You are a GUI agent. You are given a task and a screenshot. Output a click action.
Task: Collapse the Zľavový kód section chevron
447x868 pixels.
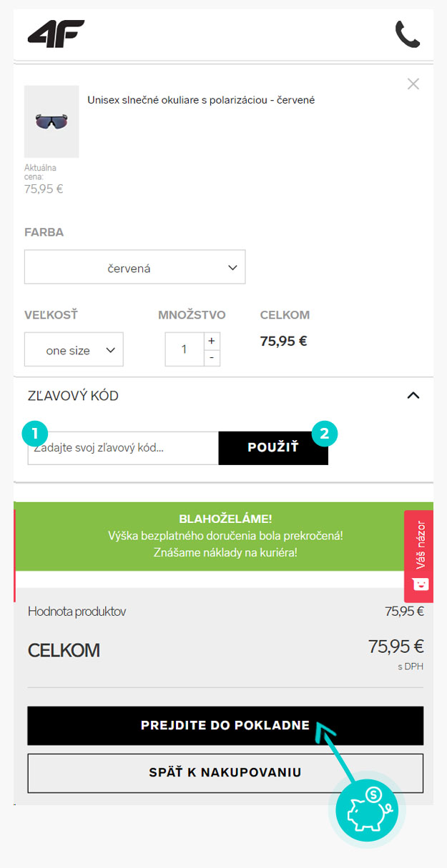point(413,396)
